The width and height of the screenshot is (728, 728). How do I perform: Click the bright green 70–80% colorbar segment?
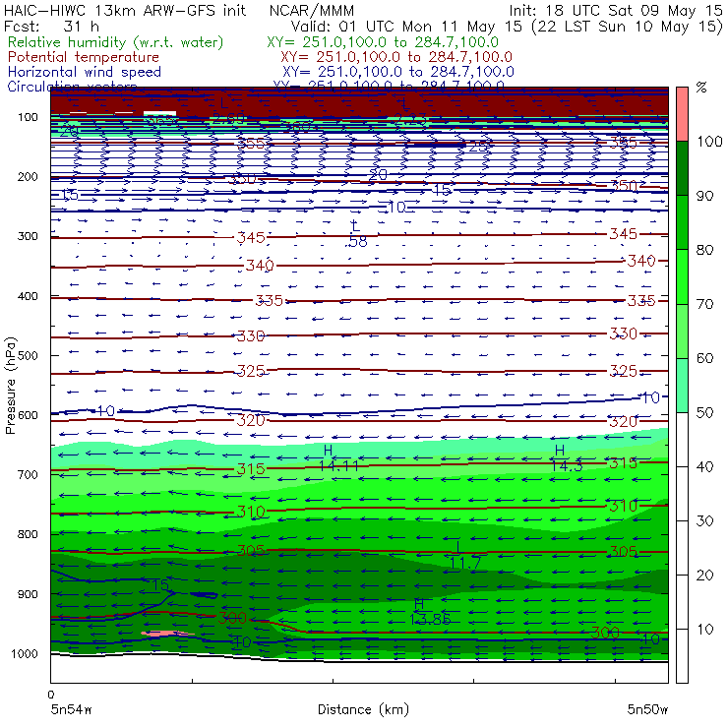pyautogui.click(x=682, y=276)
